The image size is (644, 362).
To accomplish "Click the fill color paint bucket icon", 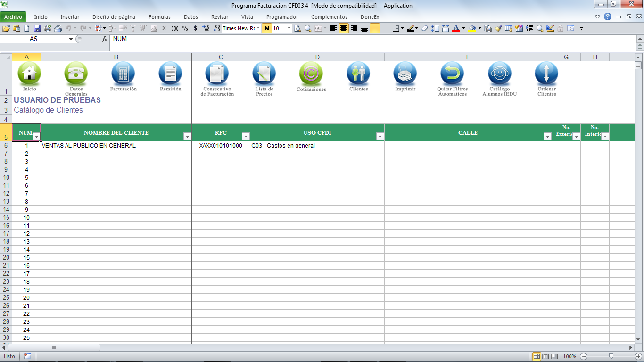I will tap(472, 28).
